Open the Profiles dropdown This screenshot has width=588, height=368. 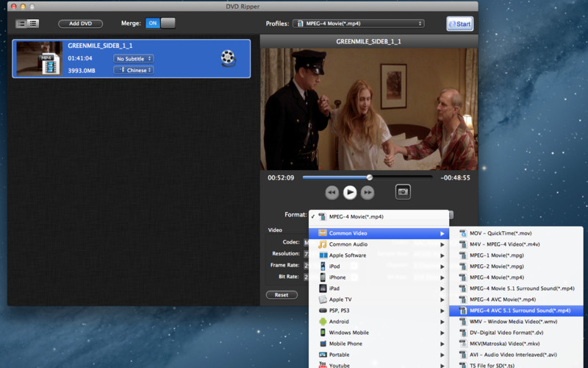pyautogui.click(x=358, y=24)
